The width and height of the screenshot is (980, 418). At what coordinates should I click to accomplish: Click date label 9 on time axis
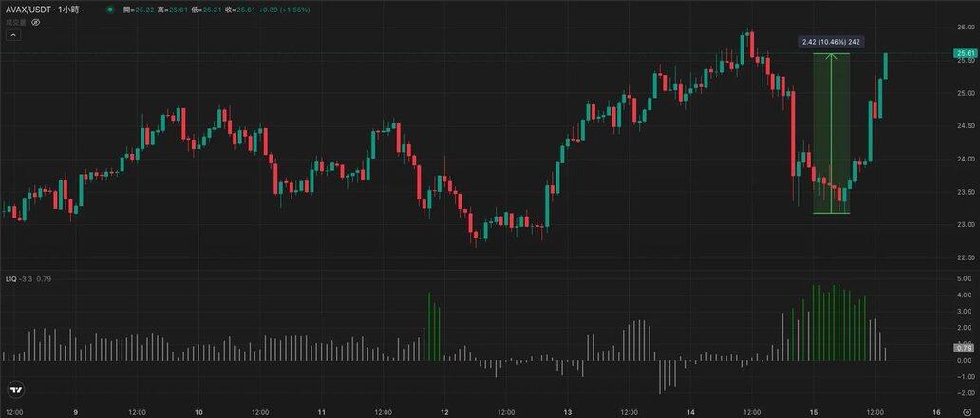[75, 412]
